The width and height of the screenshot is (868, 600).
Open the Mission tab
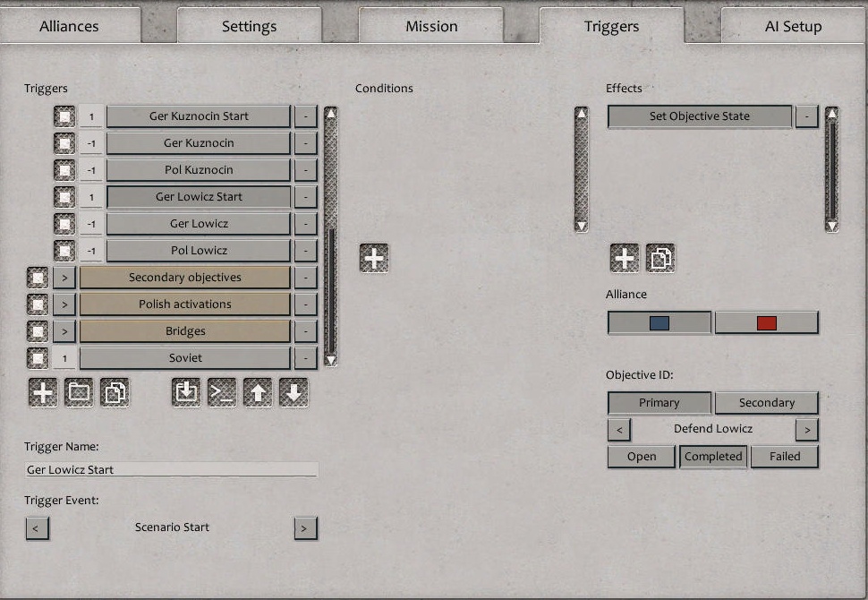coord(431,26)
